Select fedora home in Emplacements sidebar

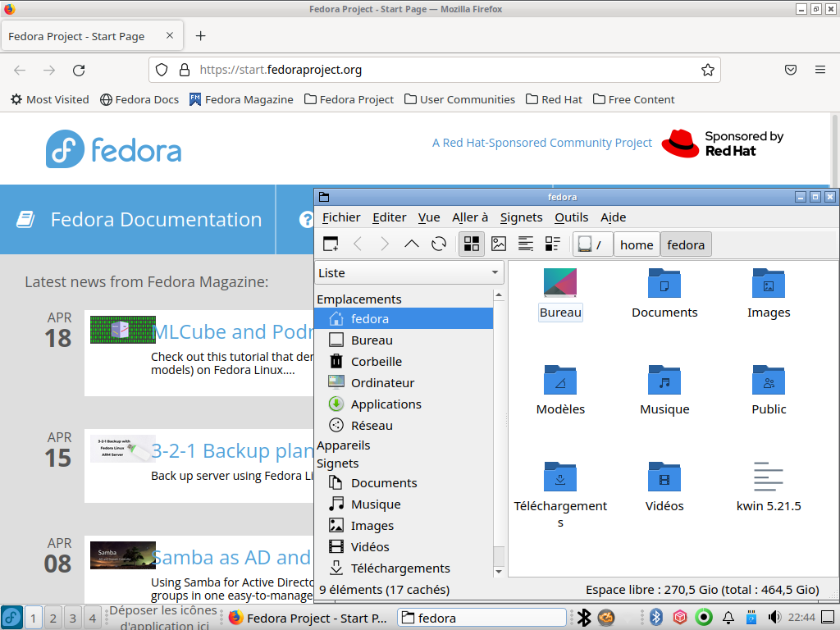(404, 319)
